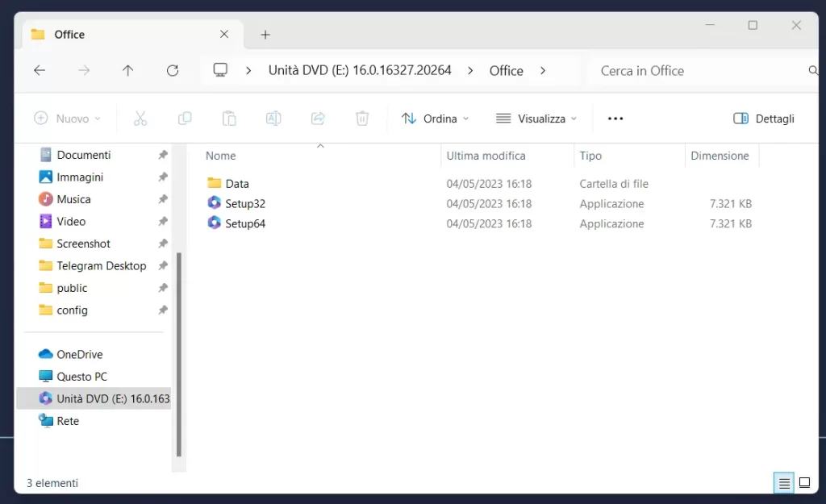Toggle the Dettagli details pane

764,119
